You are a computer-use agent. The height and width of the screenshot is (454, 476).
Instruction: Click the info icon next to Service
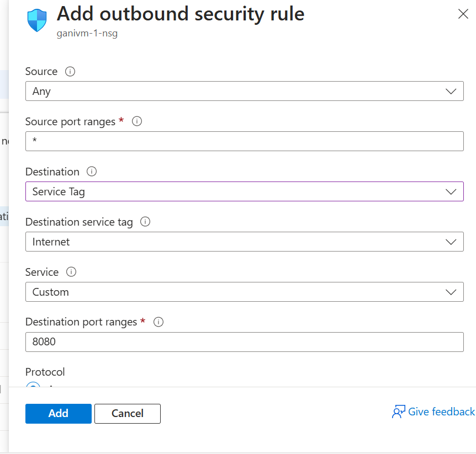click(70, 272)
